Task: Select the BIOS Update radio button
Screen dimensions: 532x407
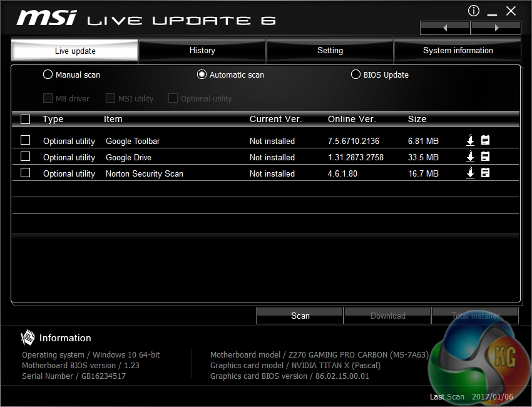Action: click(356, 75)
